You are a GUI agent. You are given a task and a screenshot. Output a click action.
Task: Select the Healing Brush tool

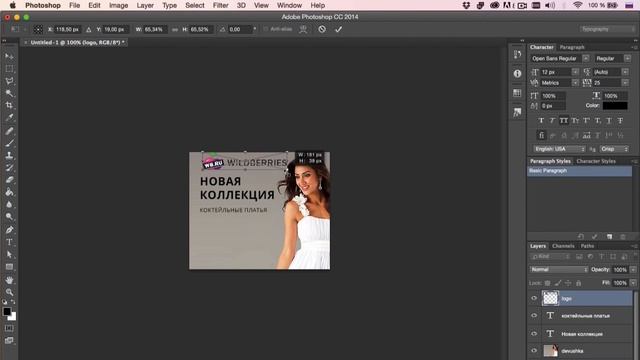point(9,131)
